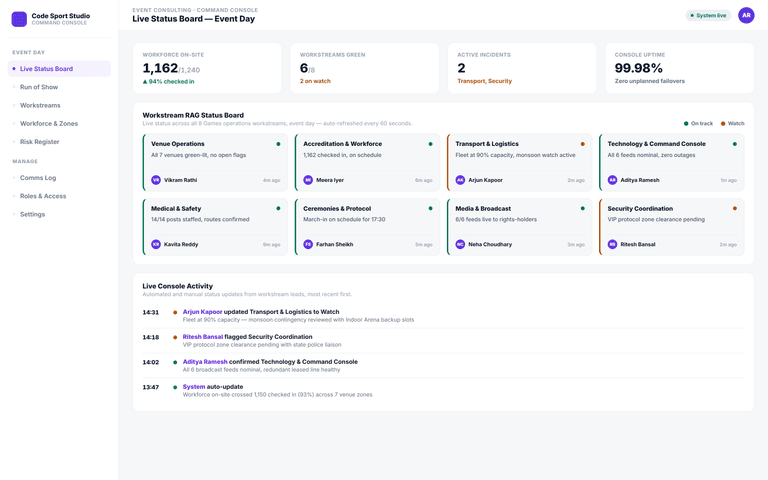Select Live Status Board in sidebar
The height and width of the screenshot is (480, 768).
click(59, 69)
